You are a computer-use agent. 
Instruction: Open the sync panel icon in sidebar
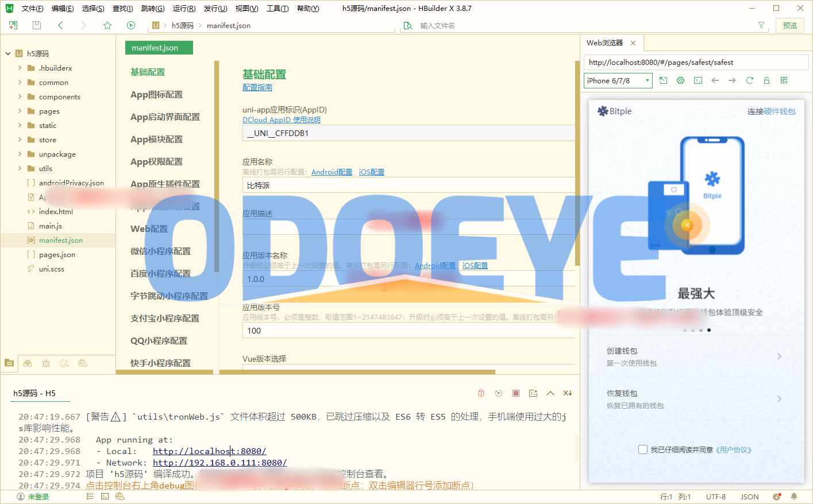click(64, 363)
